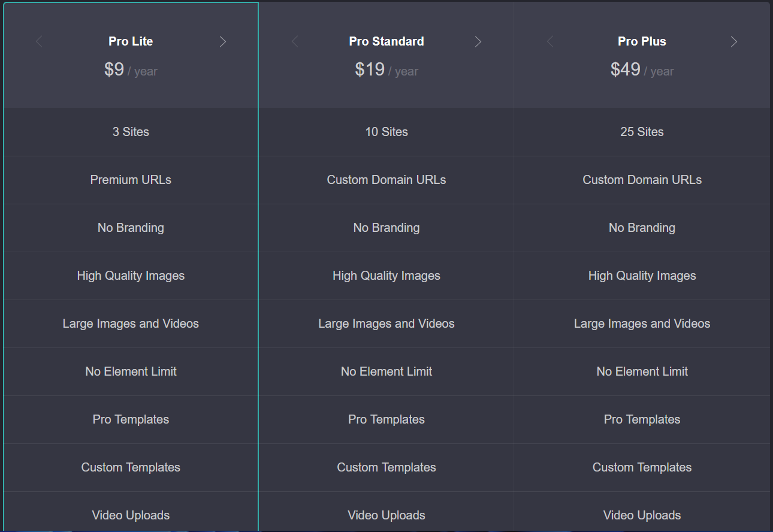Click the $9 / year price
This screenshot has width=773, height=532.
click(x=131, y=69)
